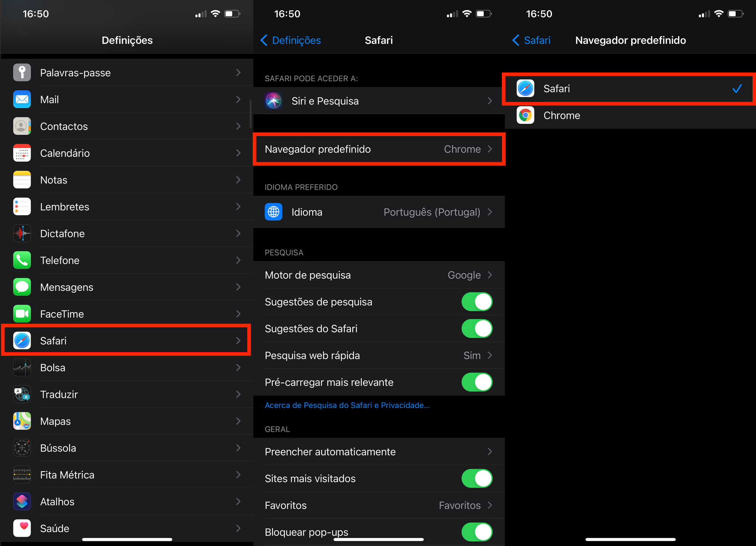Viewport: 756px width, 546px height.
Task: Tap chevron on Palavras-passe row
Action: click(x=238, y=73)
